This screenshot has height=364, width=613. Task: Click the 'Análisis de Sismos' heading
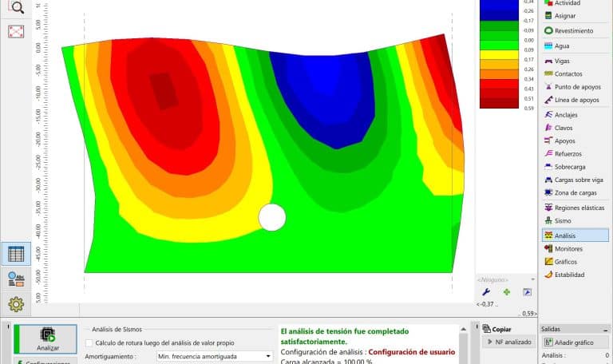coord(117,329)
